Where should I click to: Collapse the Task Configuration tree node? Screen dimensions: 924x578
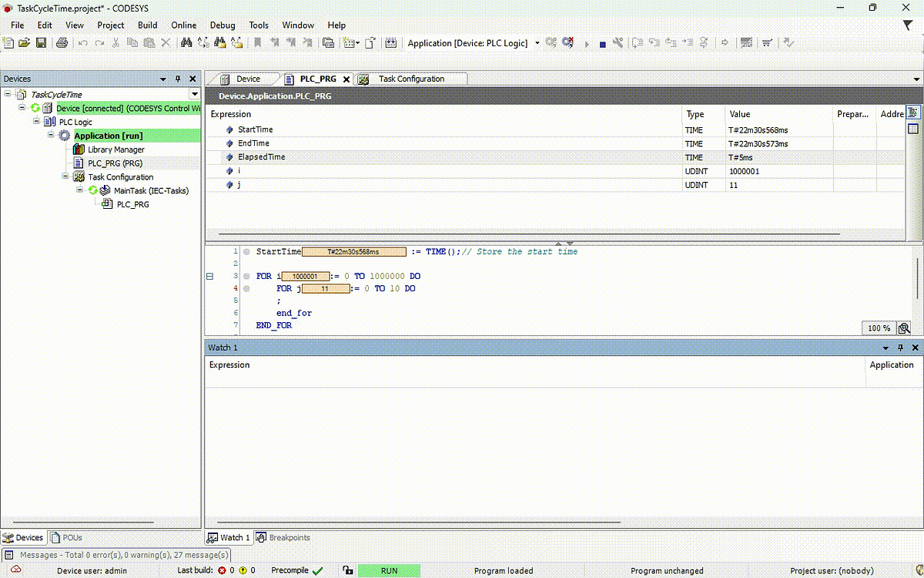[x=66, y=176]
